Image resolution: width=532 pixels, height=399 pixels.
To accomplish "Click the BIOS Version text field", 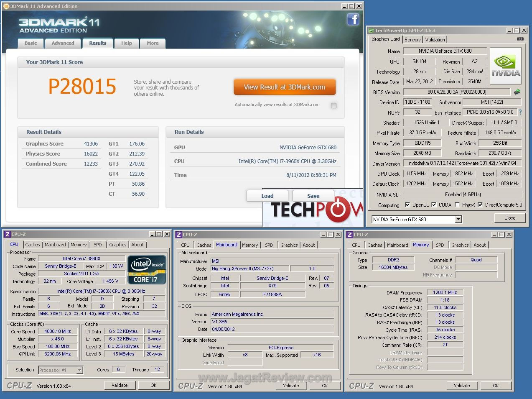I will pyautogui.click(x=456, y=92).
